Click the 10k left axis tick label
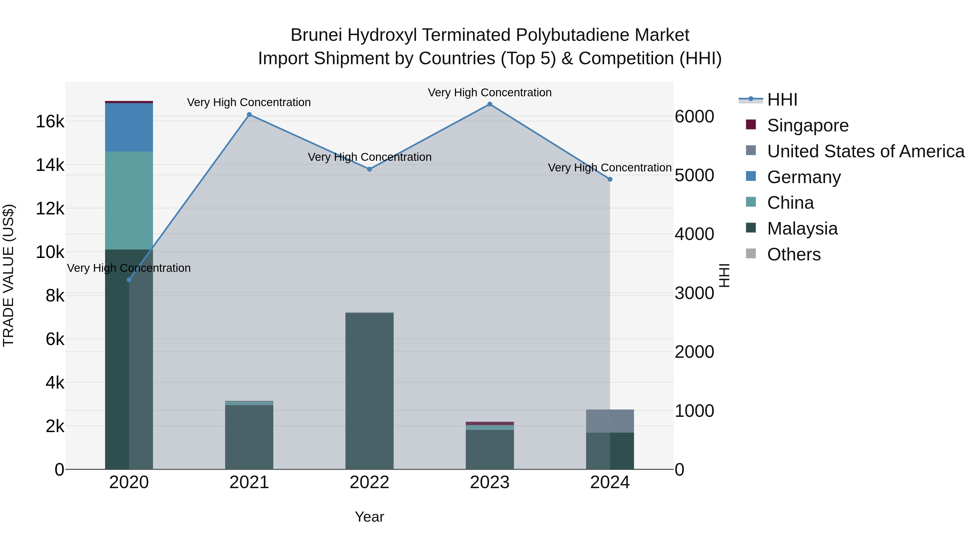The image size is (980, 551). [50, 252]
